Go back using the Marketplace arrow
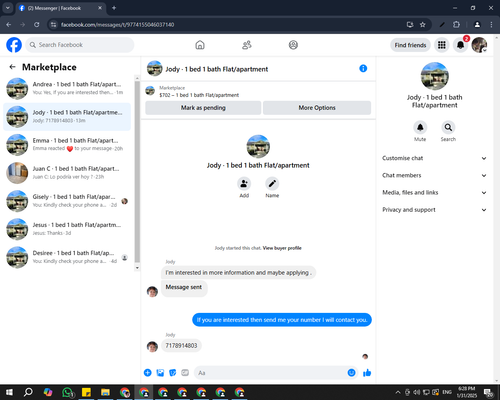 (x=13, y=67)
